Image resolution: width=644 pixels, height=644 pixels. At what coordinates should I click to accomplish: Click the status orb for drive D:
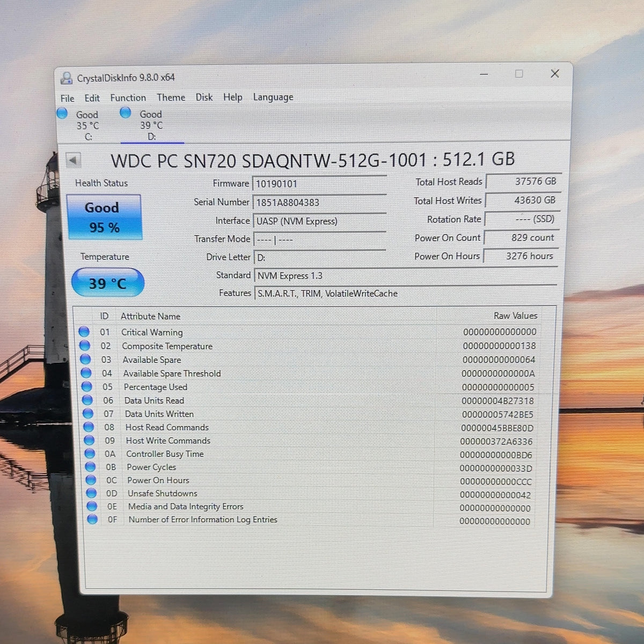[126, 113]
